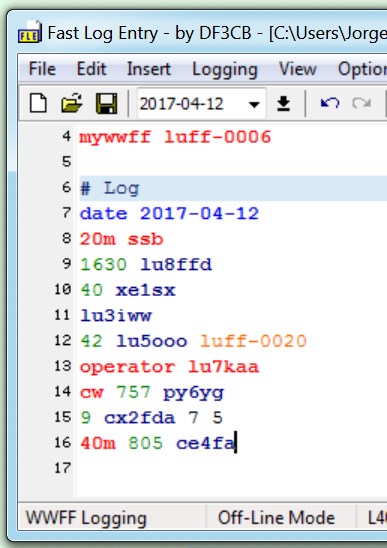Open the File menu
The width and height of the screenshot is (387, 548).
[42, 69]
